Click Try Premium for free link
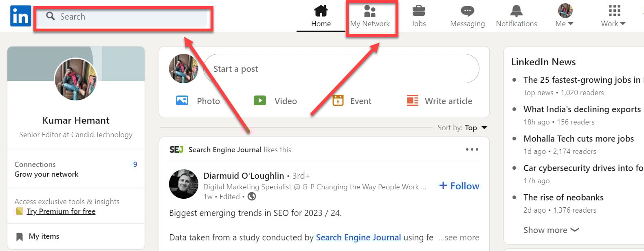 61,211
